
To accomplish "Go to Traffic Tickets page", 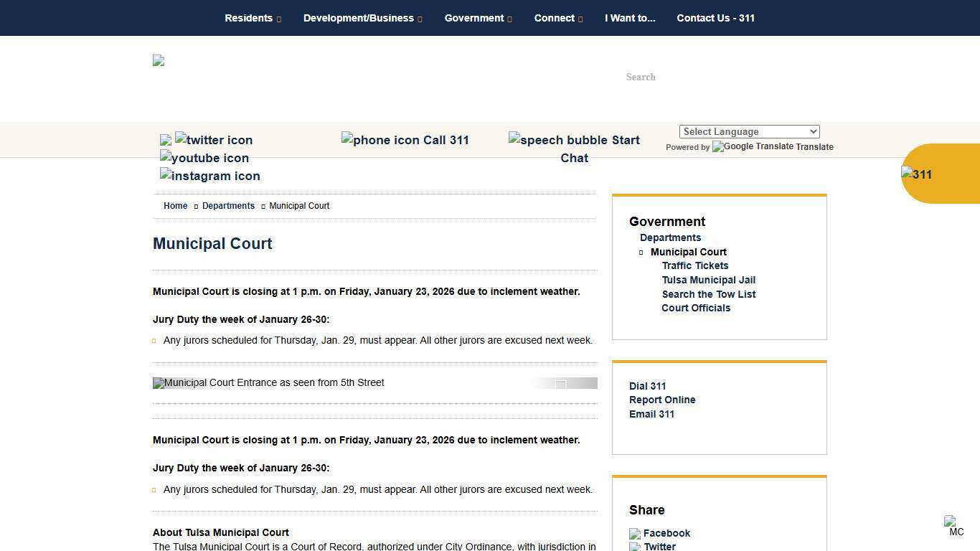I will pyautogui.click(x=694, y=265).
